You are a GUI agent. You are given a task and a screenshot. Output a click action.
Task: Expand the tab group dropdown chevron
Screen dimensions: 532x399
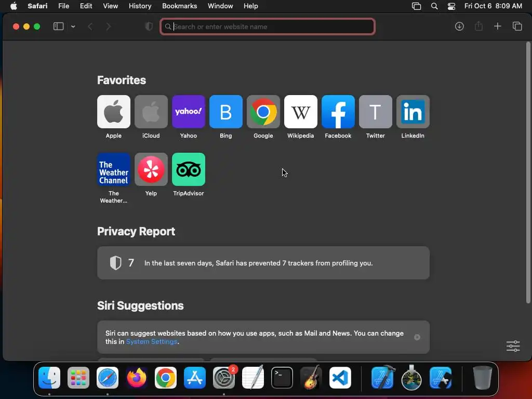[73, 26]
